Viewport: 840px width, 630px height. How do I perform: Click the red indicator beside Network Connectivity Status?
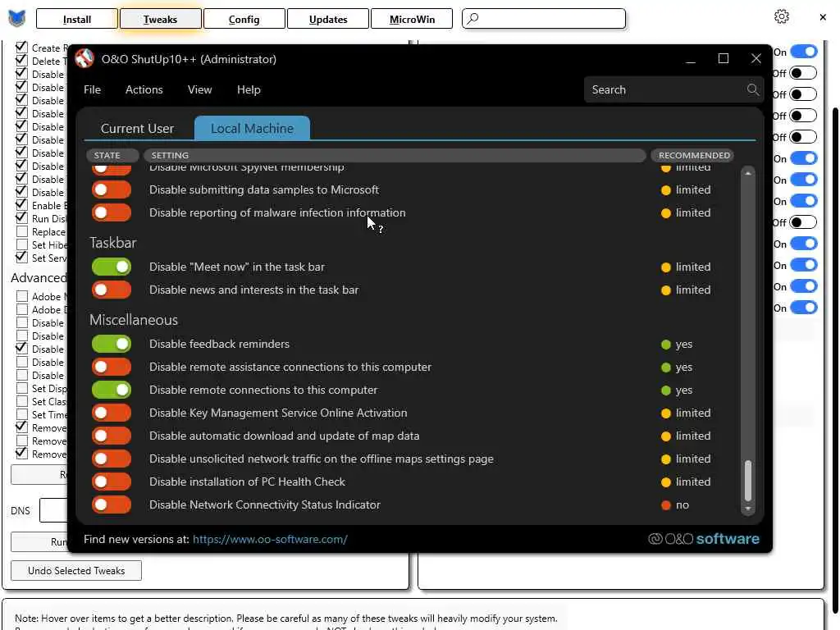click(666, 505)
